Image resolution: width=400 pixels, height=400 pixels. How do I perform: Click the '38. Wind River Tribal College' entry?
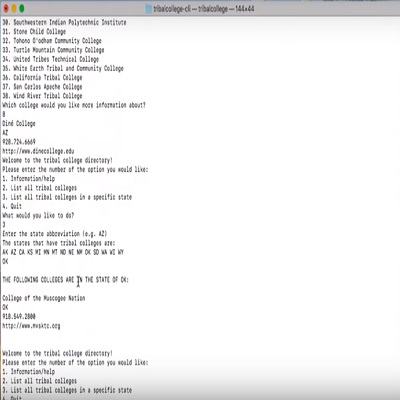tap(42, 96)
